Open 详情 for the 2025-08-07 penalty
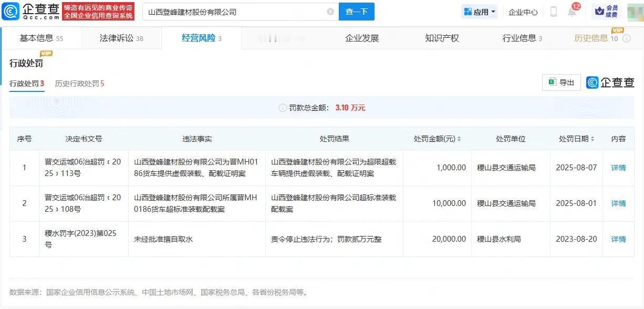 tap(618, 168)
